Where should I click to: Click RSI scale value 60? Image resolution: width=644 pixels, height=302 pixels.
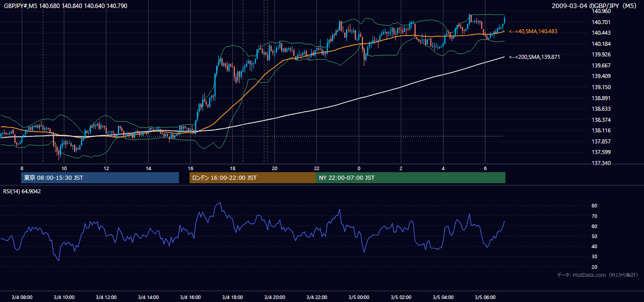[594, 226]
